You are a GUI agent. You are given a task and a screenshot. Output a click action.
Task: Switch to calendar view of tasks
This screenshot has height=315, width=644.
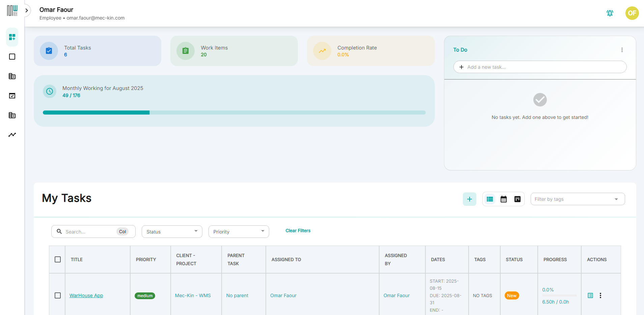(503, 199)
